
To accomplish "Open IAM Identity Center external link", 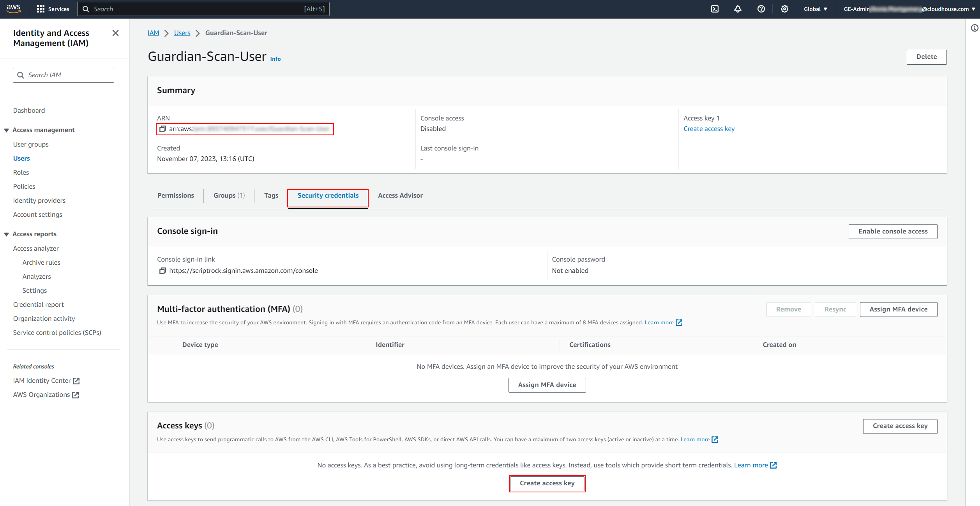I will (x=46, y=380).
